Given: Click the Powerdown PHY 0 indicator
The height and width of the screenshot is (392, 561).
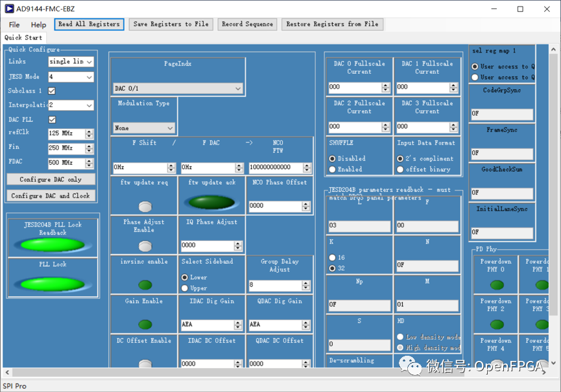Looking at the screenshot, I should coord(496,285).
